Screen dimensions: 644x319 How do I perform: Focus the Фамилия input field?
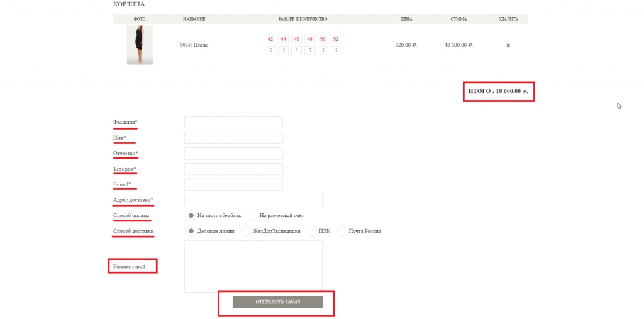(x=233, y=122)
